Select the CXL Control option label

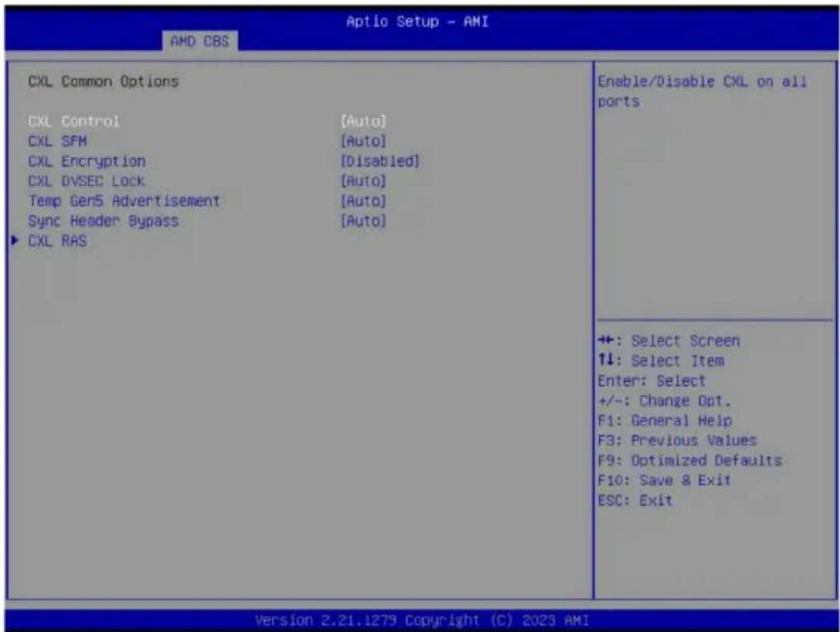(x=74, y=121)
